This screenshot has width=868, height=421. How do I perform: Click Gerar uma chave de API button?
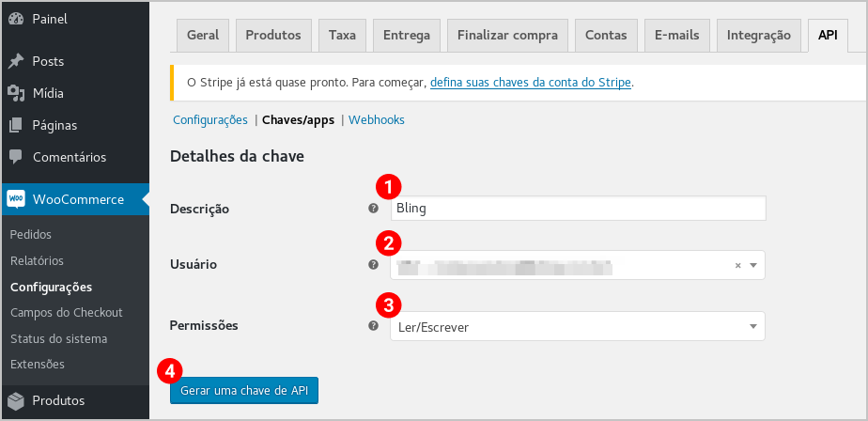pos(244,391)
